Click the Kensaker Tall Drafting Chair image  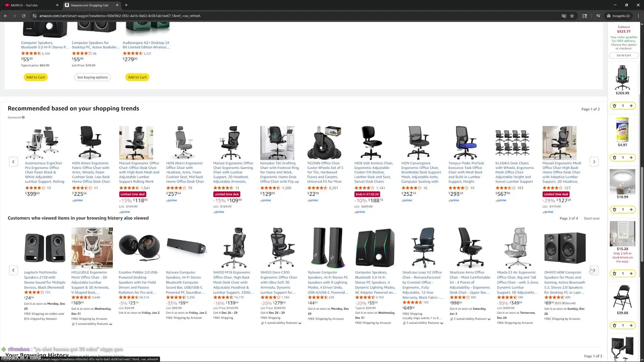[x=277, y=143]
